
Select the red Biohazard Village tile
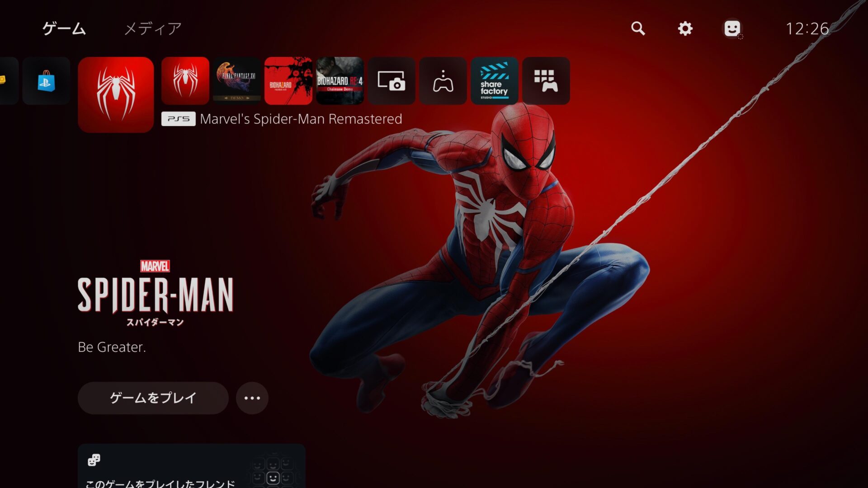point(288,81)
